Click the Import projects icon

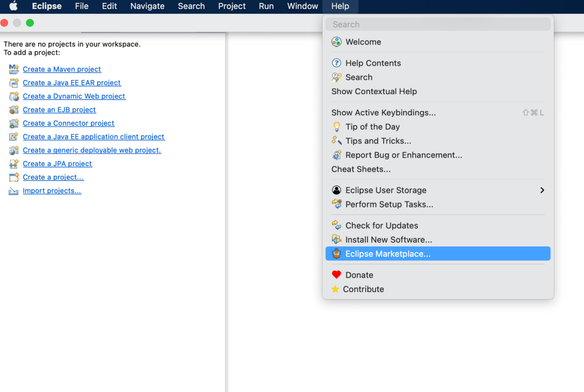pyautogui.click(x=14, y=191)
